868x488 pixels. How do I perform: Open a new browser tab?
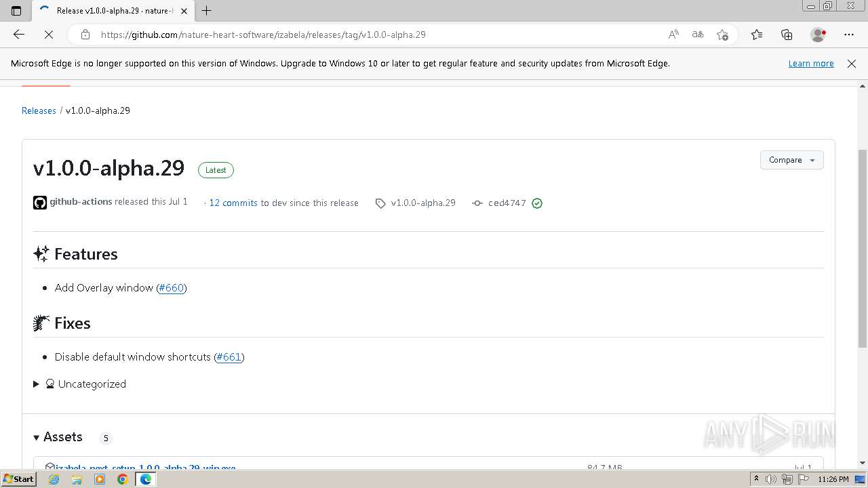207,11
